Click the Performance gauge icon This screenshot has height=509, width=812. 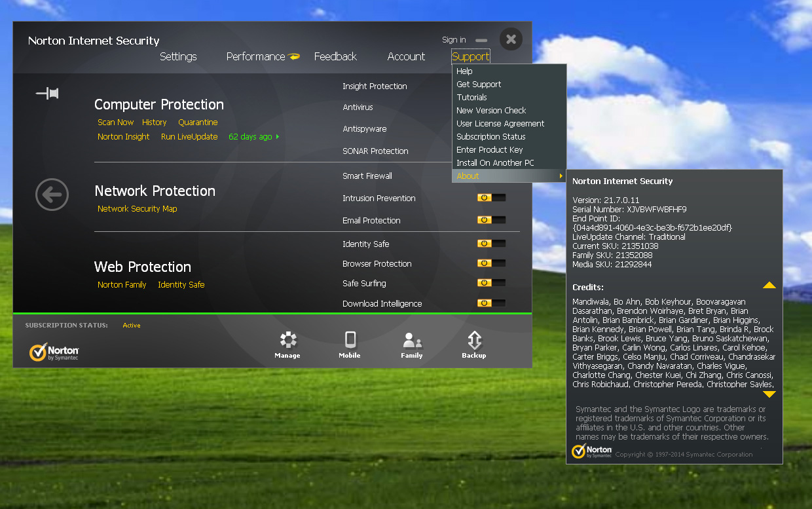pos(294,56)
